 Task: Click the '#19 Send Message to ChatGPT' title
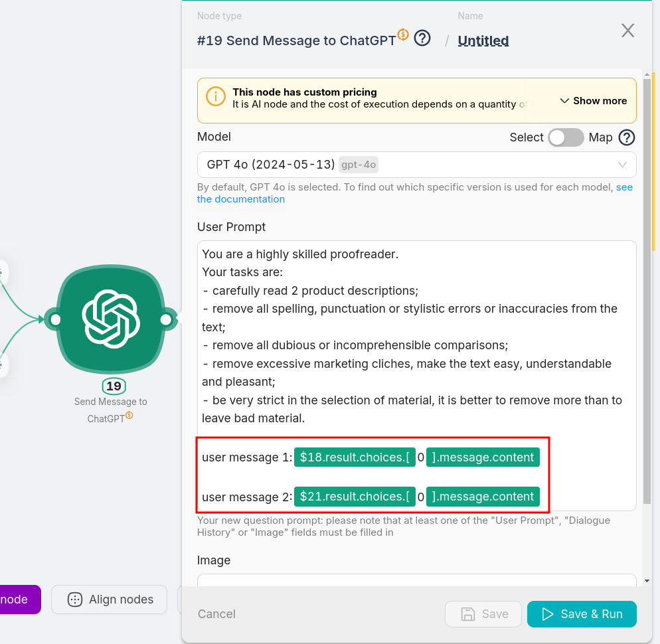[296, 40]
